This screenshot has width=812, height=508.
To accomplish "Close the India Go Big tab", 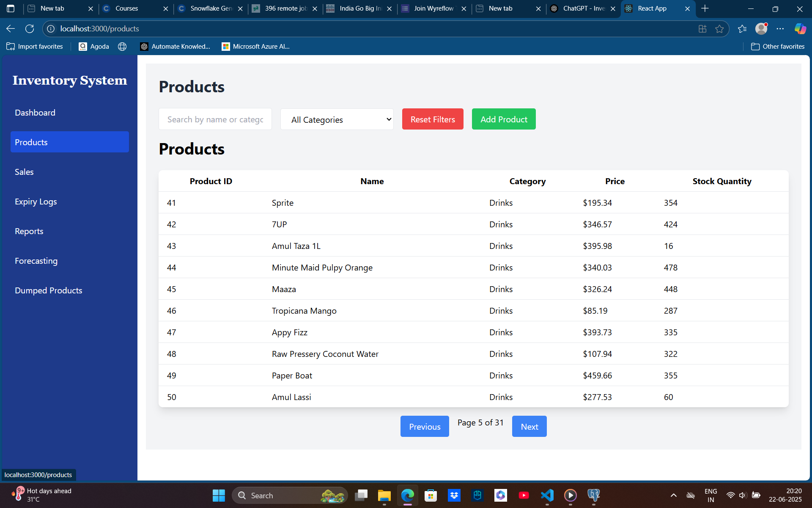I will 389,8.
